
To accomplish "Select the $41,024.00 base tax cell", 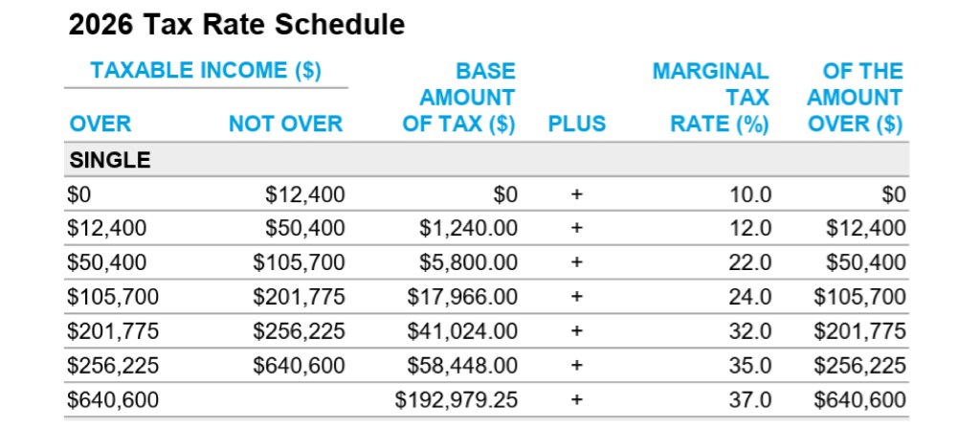I will pos(462,331).
